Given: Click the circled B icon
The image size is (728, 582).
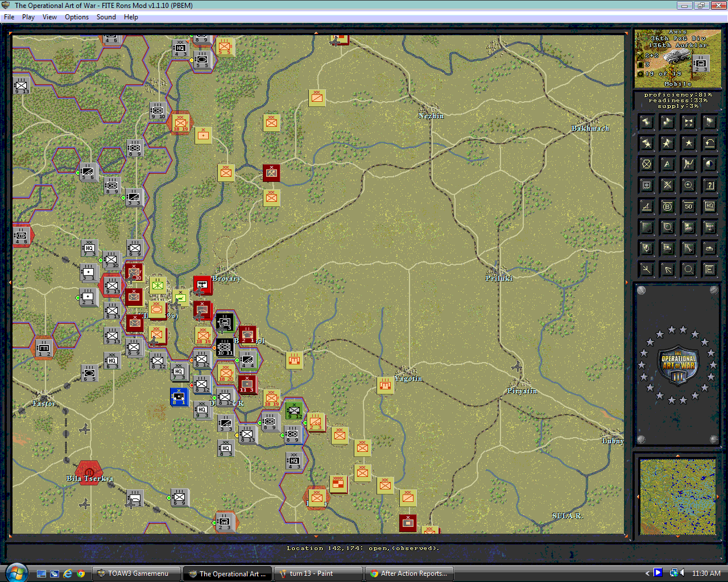Looking at the screenshot, I should coord(667,206).
